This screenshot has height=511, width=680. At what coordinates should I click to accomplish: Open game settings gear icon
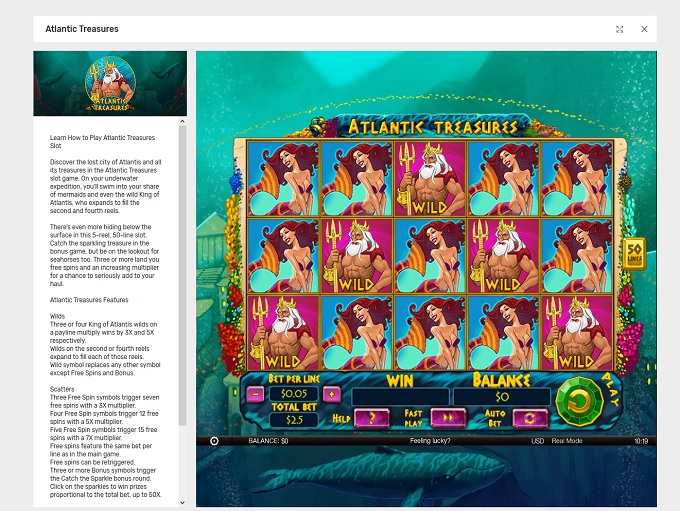point(214,441)
